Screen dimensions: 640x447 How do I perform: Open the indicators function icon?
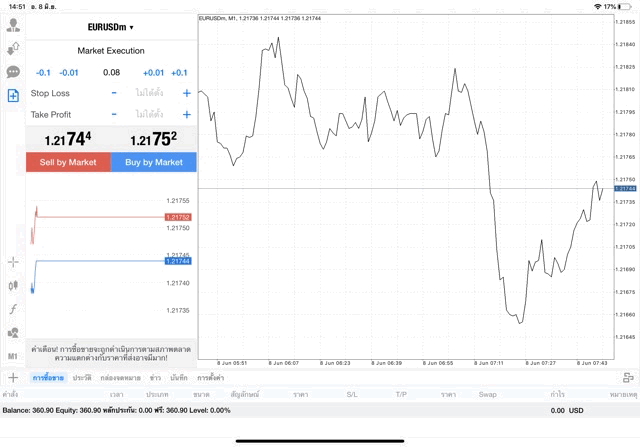[13, 309]
